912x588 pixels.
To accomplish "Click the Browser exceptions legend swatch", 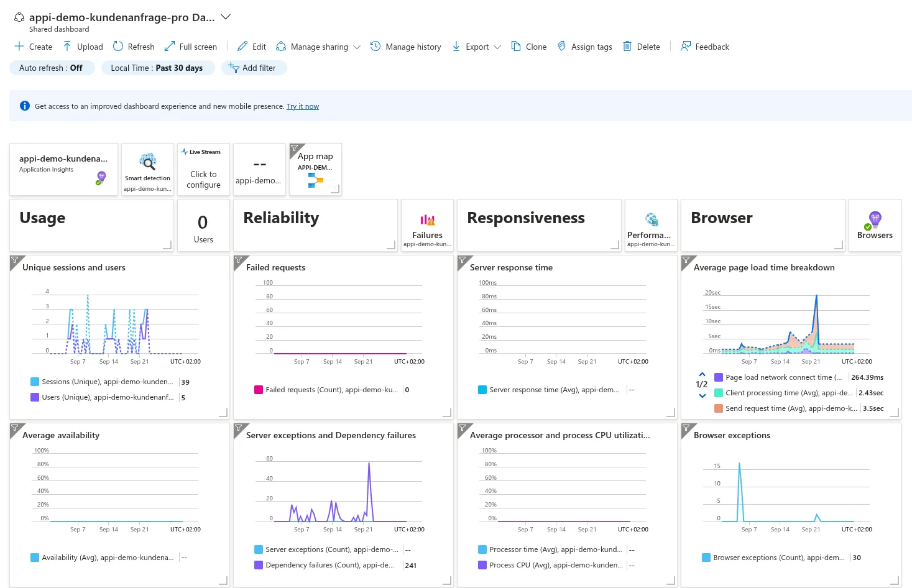I will click(706, 558).
